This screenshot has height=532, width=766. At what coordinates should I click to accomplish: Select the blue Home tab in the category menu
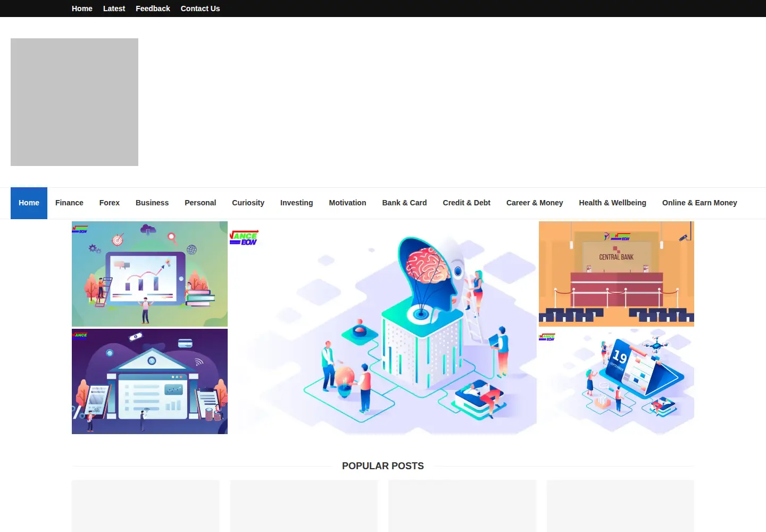pos(29,203)
